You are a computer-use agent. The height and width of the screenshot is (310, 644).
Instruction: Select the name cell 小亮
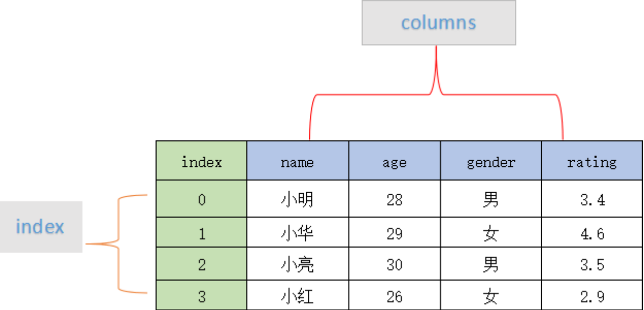[297, 264]
